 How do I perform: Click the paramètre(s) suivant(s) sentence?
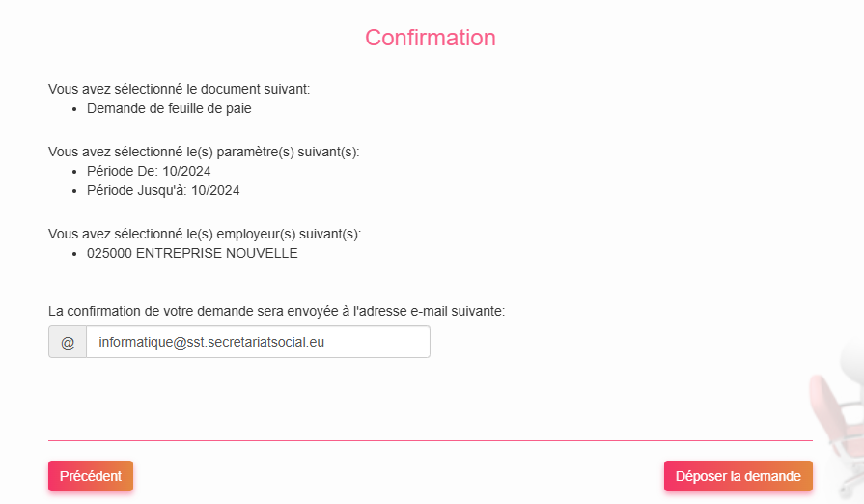204,152
